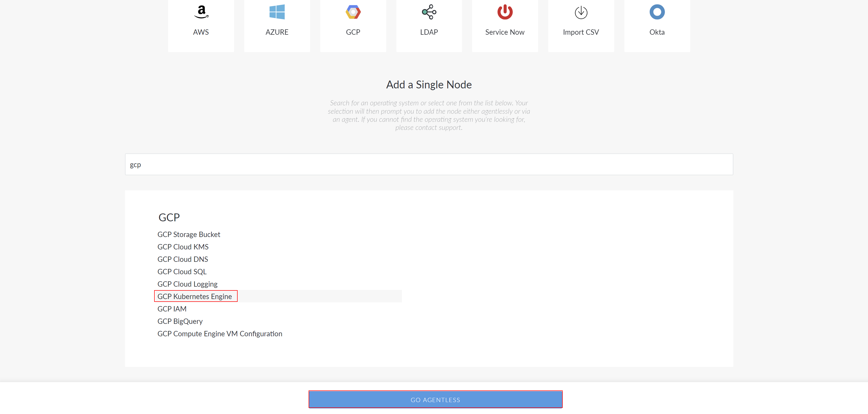The image size is (868, 414).
Task: Open the Import CSV download icon
Action: tap(581, 12)
